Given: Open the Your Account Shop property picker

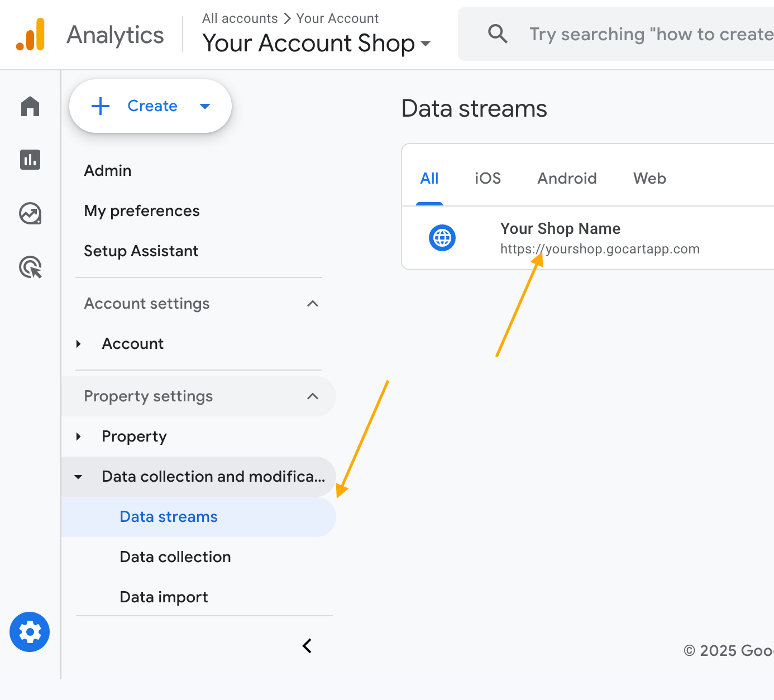Looking at the screenshot, I should coord(317,43).
